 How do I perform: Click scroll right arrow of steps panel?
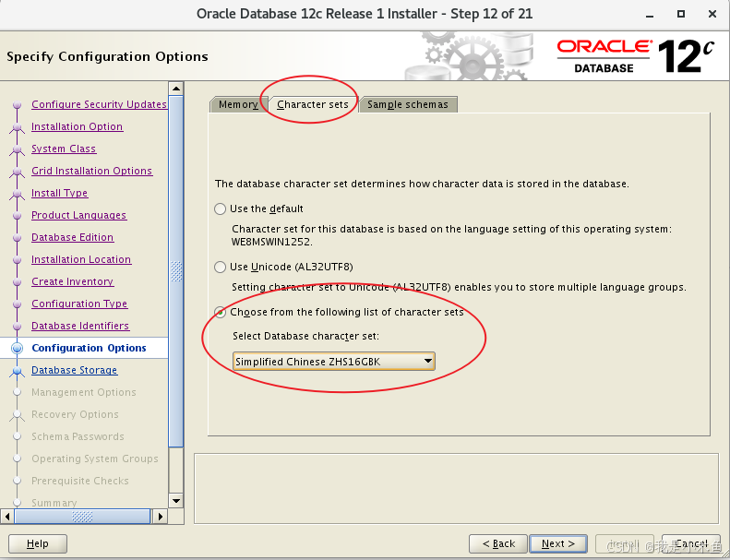click(x=161, y=517)
